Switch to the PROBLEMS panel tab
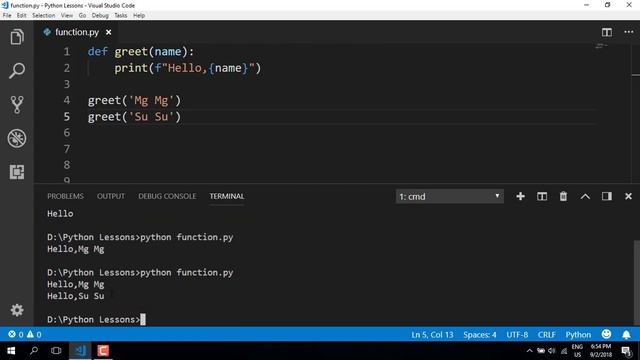This screenshot has height=360, width=640. 65,196
